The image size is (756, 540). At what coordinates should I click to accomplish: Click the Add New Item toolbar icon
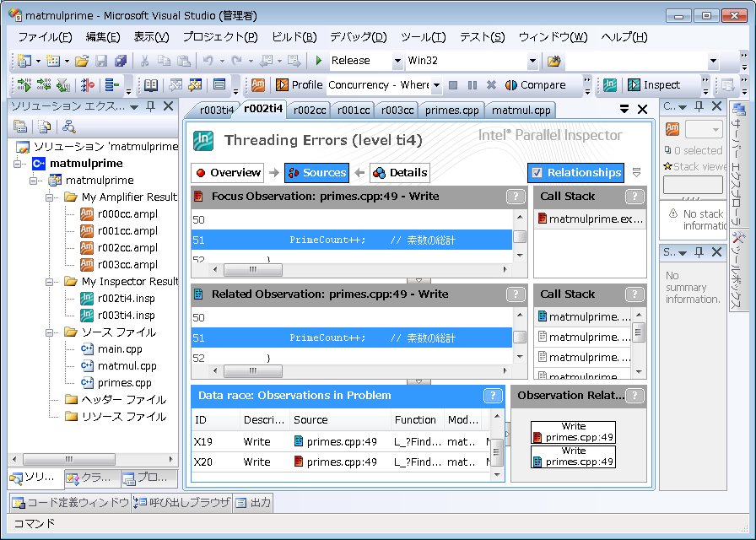[52, 61]
